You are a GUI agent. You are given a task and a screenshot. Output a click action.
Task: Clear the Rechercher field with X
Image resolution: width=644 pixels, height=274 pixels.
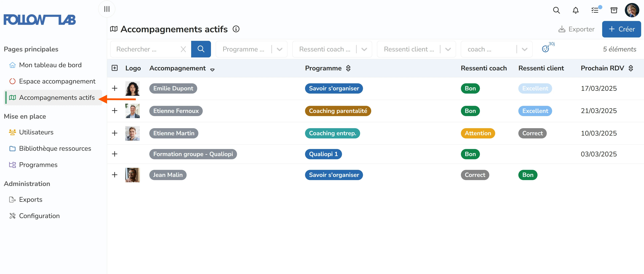point(183,49)
